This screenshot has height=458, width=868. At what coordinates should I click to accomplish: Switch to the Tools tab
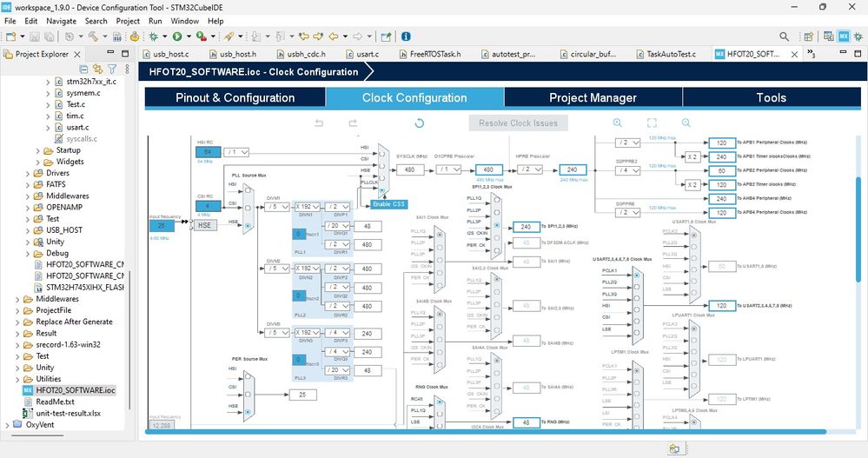click(772, 97)
